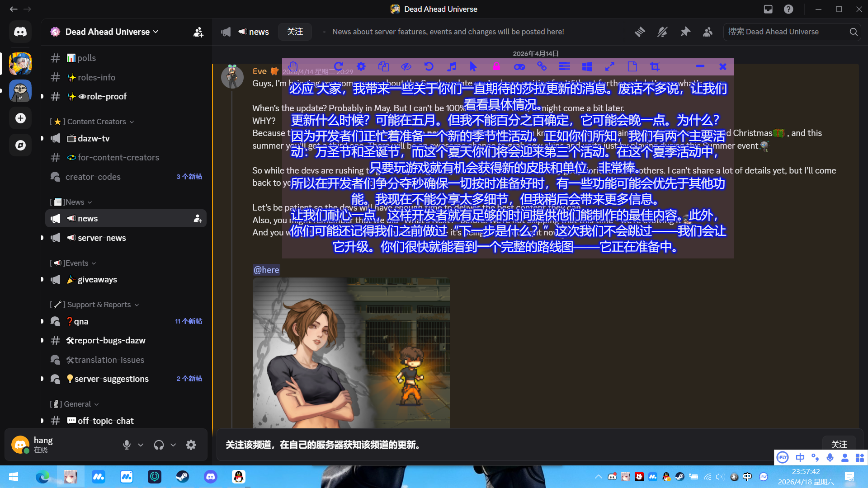The width and height of the screenshot is (868, 488).
Task: Click the copy icon in the translation toolbar
Action: coord(383,66)
